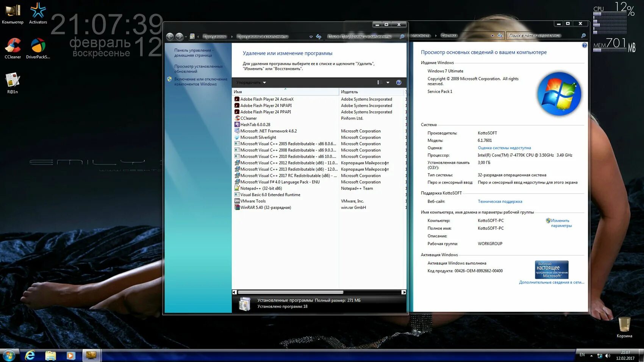Screen dimensions: 644x362
Task: Click Программы breadcrumb in address bar
Action: [214, 36]
